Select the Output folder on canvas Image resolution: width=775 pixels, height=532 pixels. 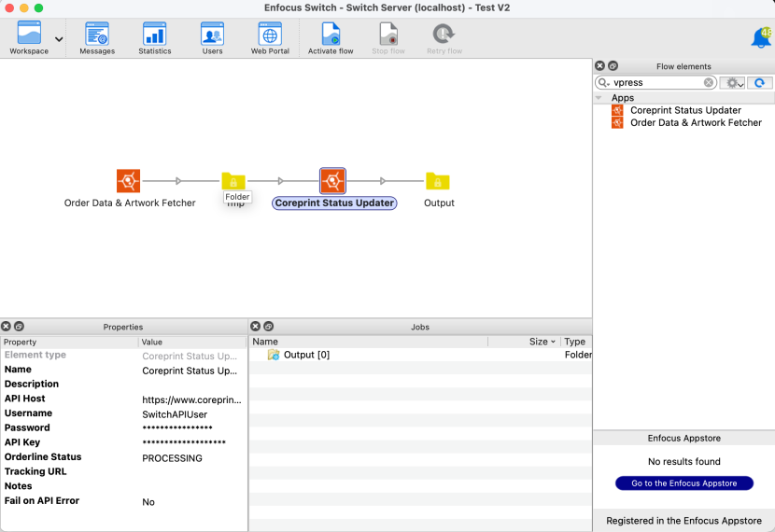pyautogui.click(x=437, y=181)
